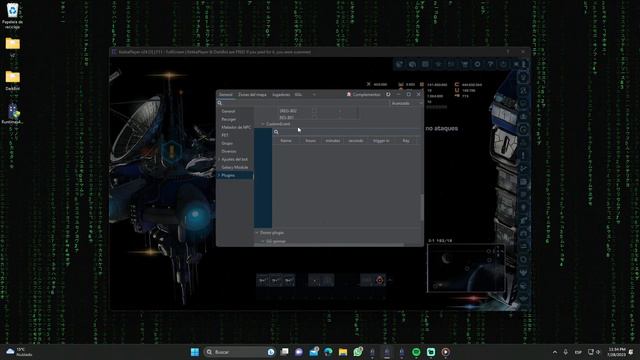Select Galaxy Module in the tree
Viewport: 640px width, 360px height.
coord(235,167)
